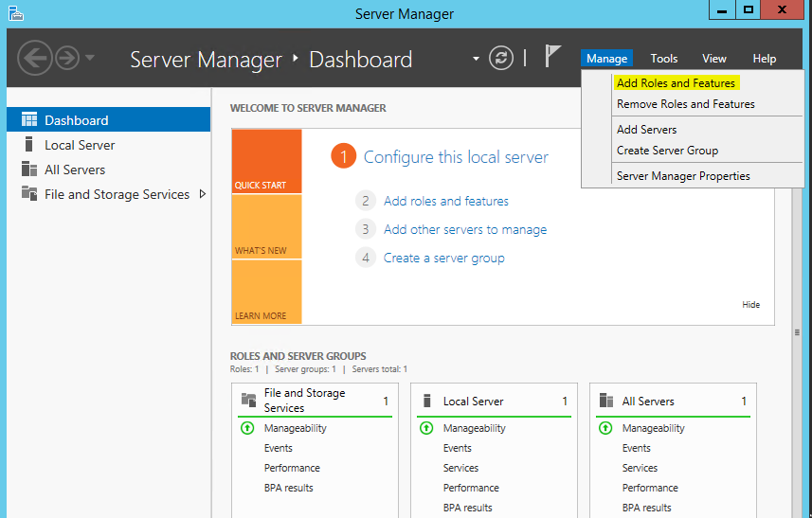
Task: Click the Dashboard grid icon in sidebar
Action: pos(29,119)
